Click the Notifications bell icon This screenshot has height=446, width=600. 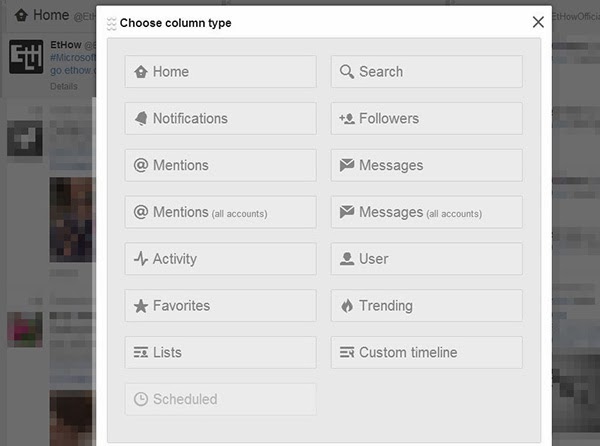coord(141,119)
